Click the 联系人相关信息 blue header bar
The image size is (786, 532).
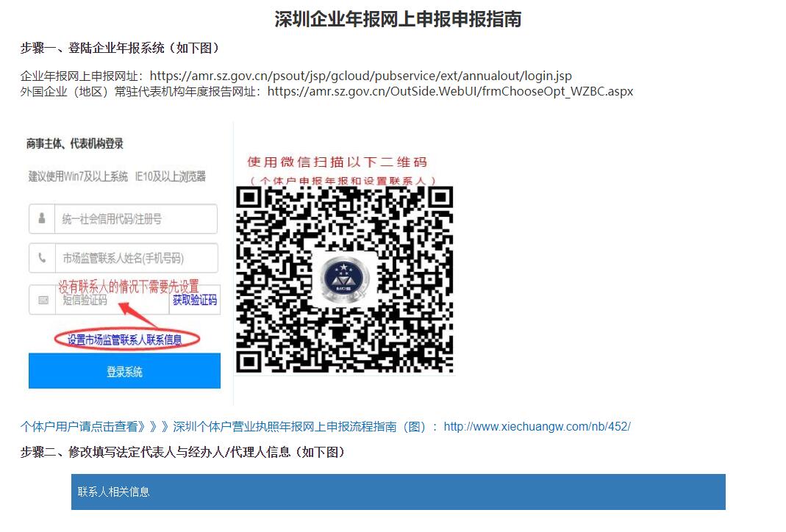[x=398, y=492]
